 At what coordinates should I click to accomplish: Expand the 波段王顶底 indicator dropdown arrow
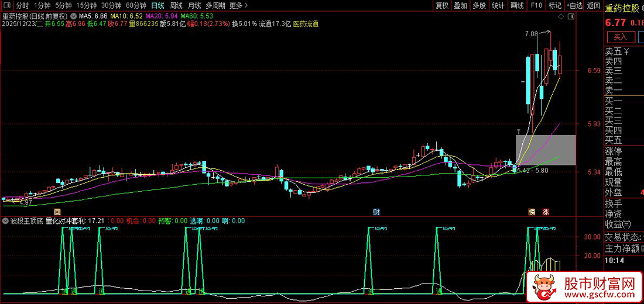[x=5, y=221]
